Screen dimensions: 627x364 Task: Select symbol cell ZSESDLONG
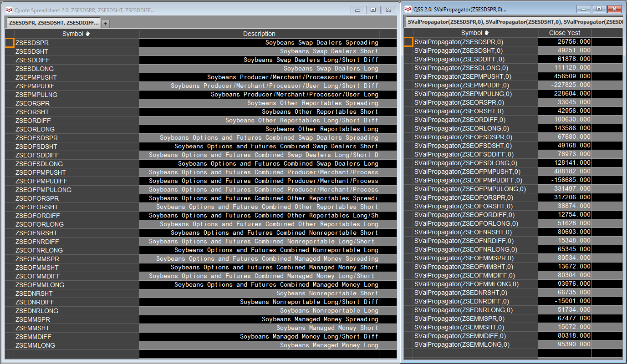coord(76,69)
